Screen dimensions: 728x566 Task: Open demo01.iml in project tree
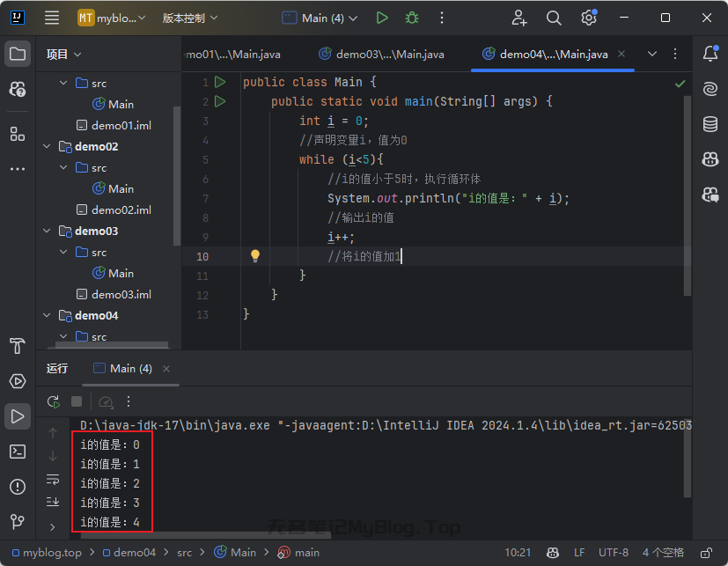114,125
